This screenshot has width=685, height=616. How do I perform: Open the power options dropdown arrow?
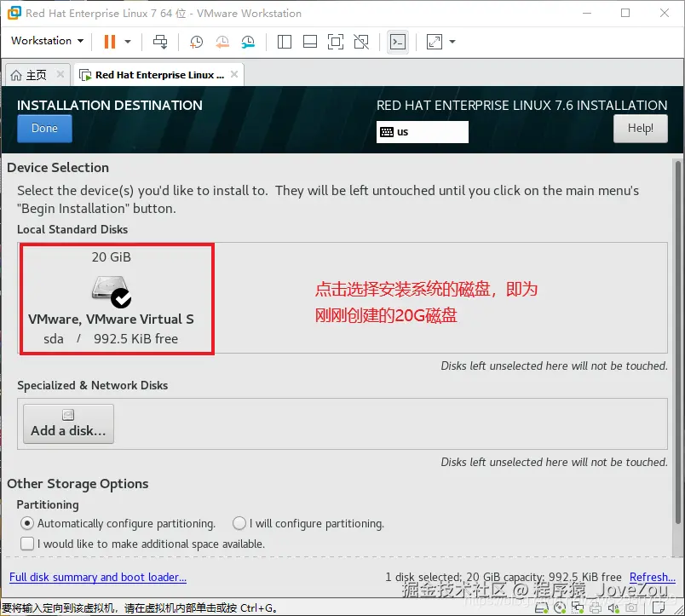point(128,42)
